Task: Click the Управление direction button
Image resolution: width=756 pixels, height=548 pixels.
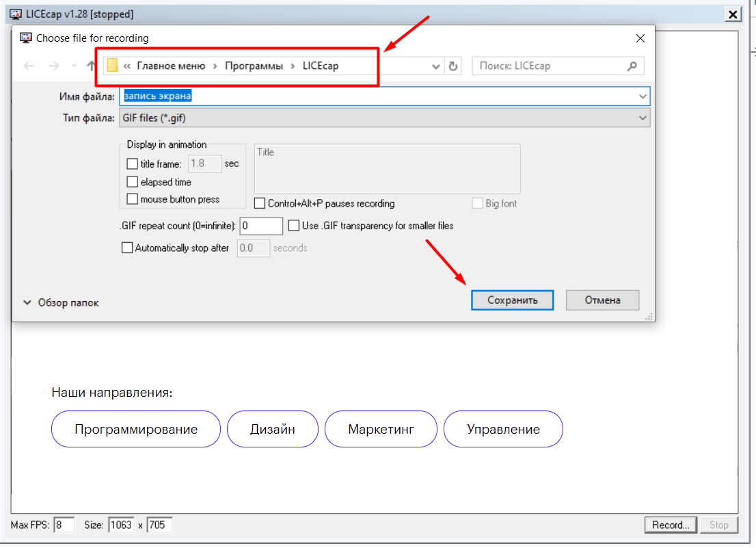Action: pyautogui.click(x=503, y=429)
